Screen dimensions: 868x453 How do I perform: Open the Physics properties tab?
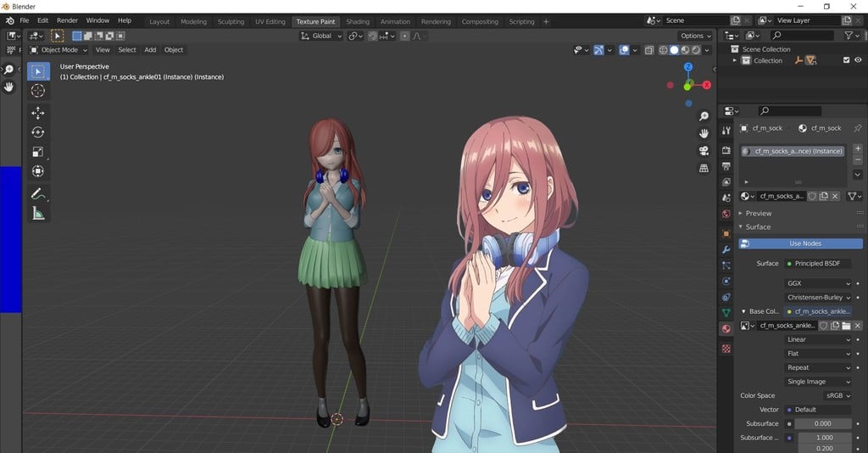[726, 282]
